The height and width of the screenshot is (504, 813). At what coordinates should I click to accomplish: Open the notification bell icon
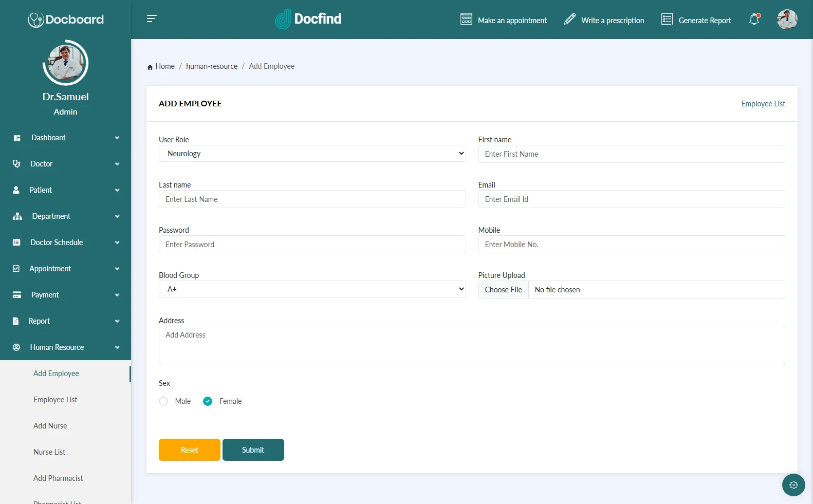click(x=754, y=20)
